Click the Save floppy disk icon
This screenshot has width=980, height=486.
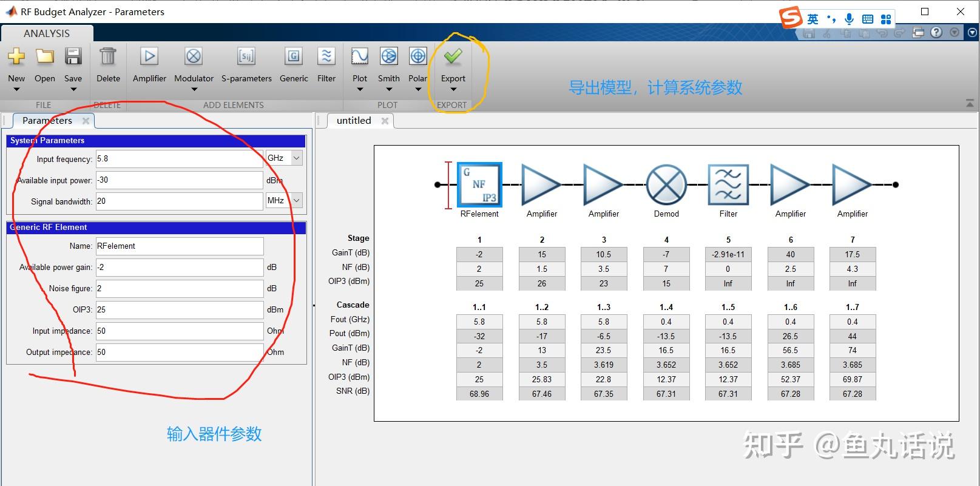[73, 57]
